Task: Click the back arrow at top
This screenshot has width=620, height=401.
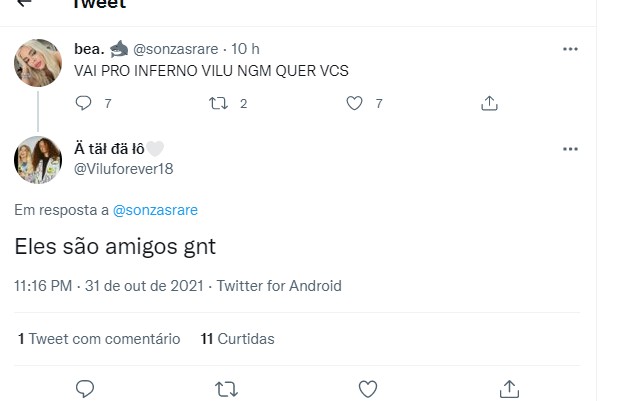Action: point(24,3)
